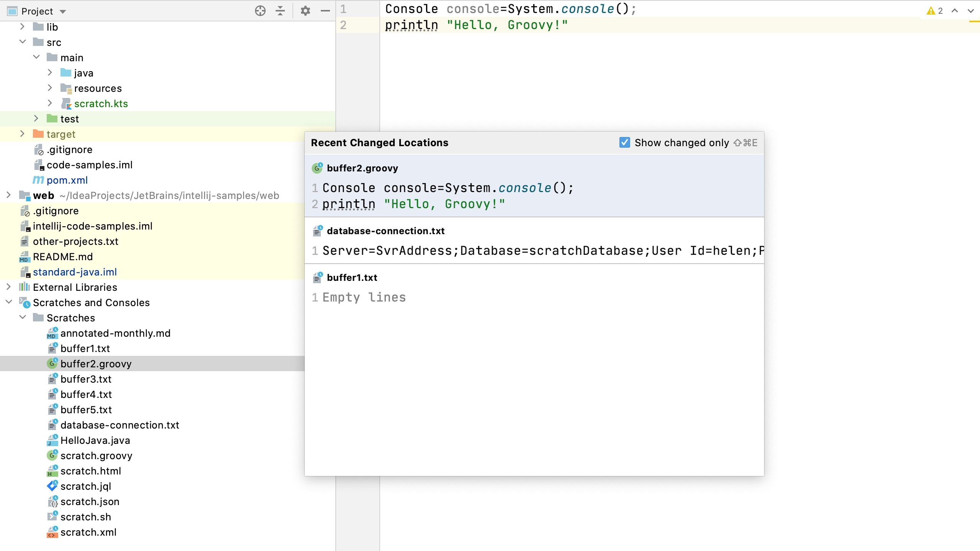Collapse the main folder
This screenshot has width=980, height=551.
pyautogui.click(x=36, y=57)
